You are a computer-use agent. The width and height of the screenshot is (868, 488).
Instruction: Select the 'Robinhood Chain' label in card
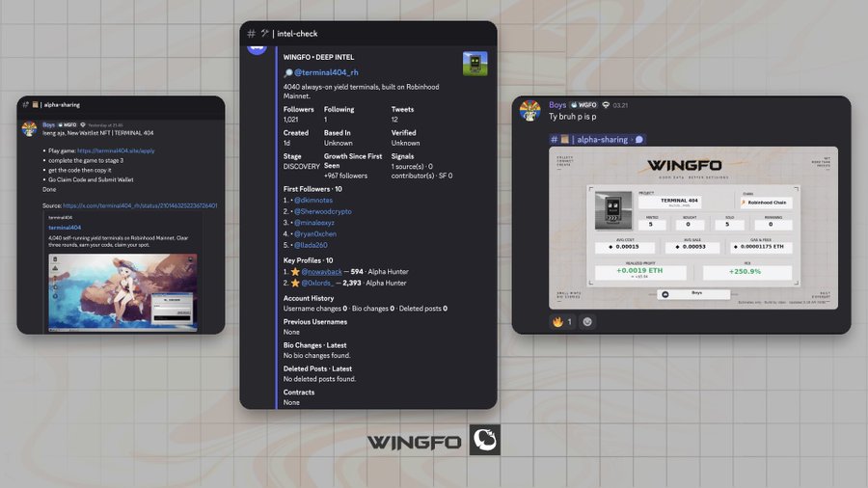tap(767, 203)
